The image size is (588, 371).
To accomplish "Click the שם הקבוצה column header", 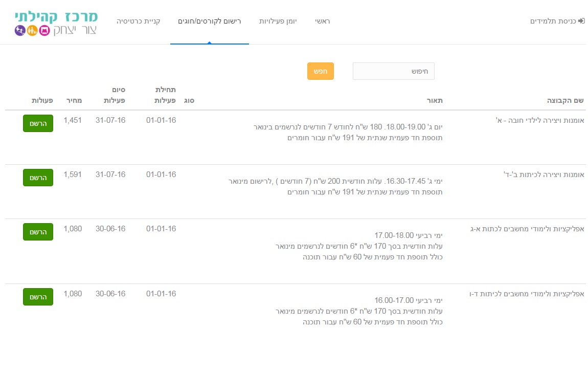I will (565, 101).
